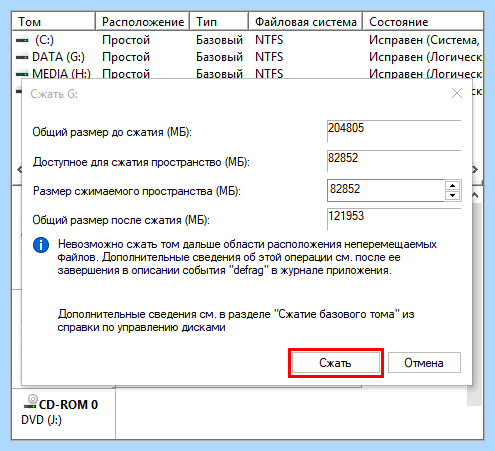
Task: Click Исправен (Система status of (C:)
Action: tap(424, 40)
